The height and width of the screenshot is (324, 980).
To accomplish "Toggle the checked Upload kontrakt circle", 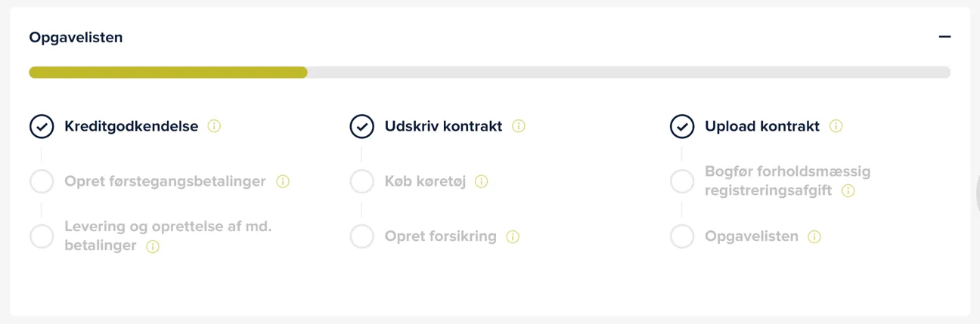I will 682,126.
